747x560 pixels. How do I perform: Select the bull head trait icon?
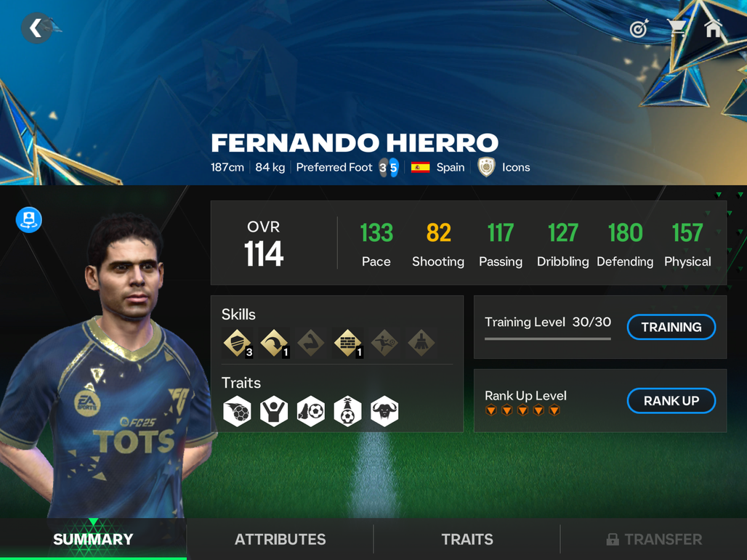(x=384, y=411)
